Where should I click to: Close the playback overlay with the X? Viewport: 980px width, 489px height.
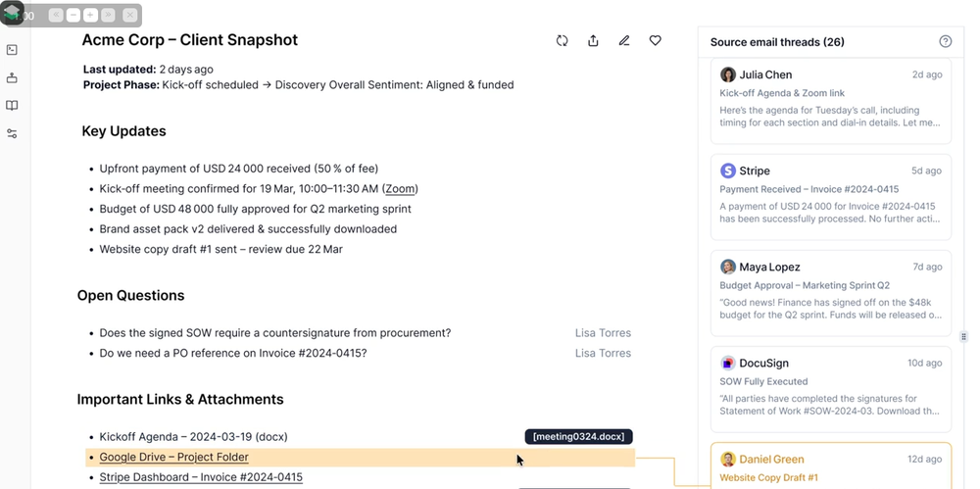(x=129, y=15)
